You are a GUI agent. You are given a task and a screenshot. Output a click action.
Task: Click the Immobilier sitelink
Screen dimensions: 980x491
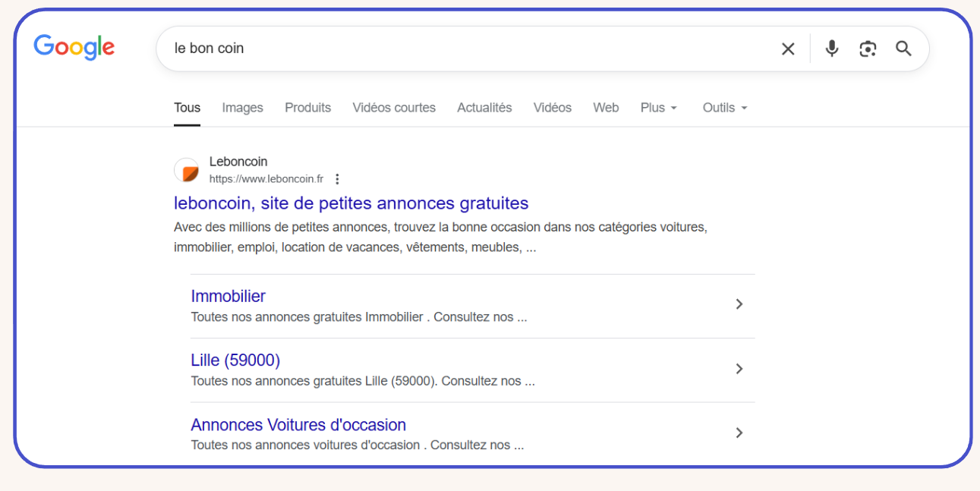tap(228, 296)
